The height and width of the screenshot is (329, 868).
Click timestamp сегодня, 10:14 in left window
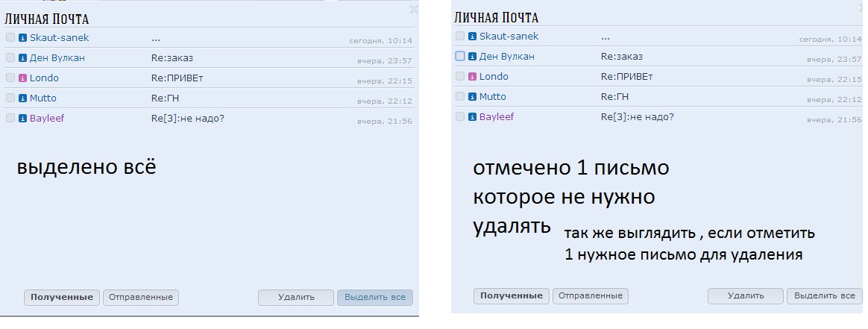pyautogui.click(x=381, y=41)
